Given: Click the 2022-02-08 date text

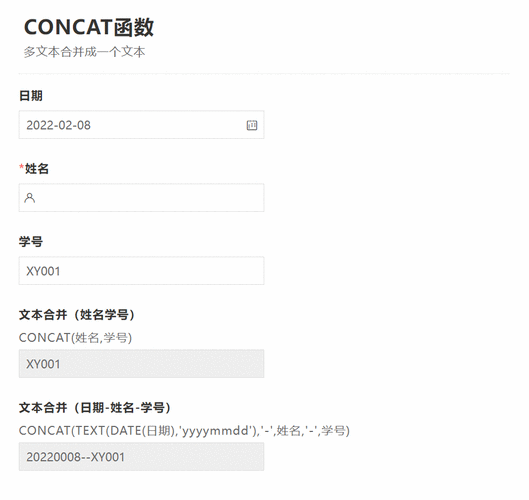Looking at the screenshot, I should point(58,125).
